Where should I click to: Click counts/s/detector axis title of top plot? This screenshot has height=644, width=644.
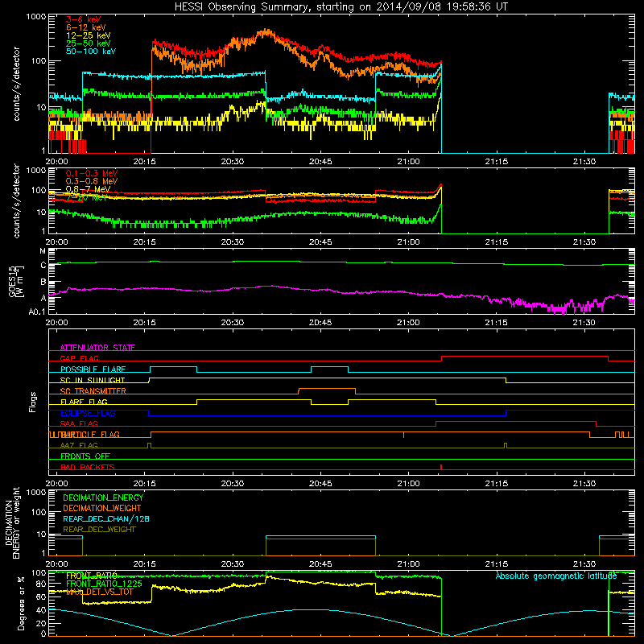(16, 84)
